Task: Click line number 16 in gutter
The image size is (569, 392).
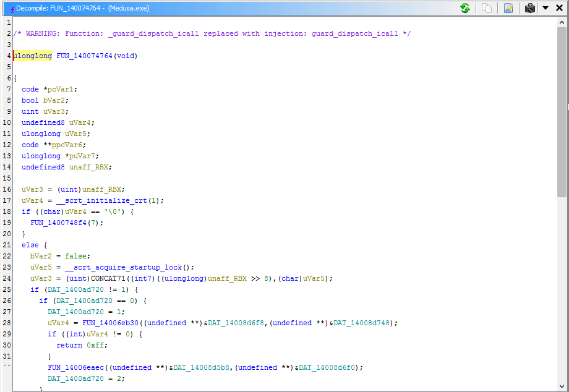Action: pyautogui.click(x=7, y=189)
